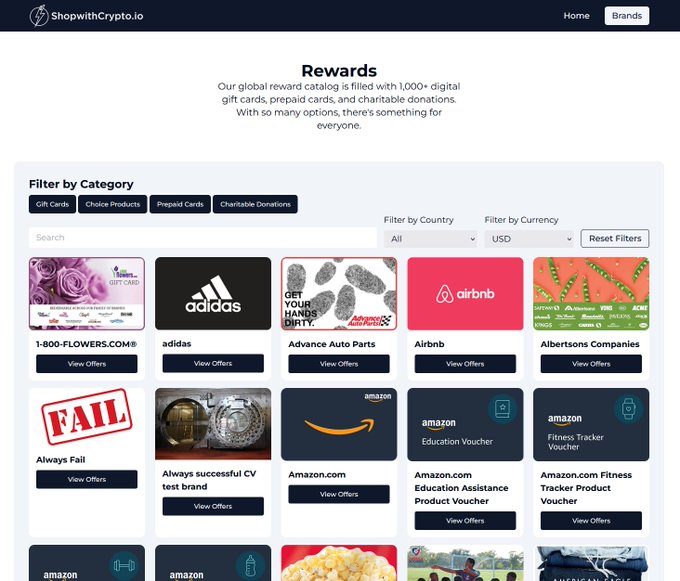Screen dimensions: 680x581
Task: Click the '1-800-FLOWERS.COM®' brand title
Action: point(86,344)
